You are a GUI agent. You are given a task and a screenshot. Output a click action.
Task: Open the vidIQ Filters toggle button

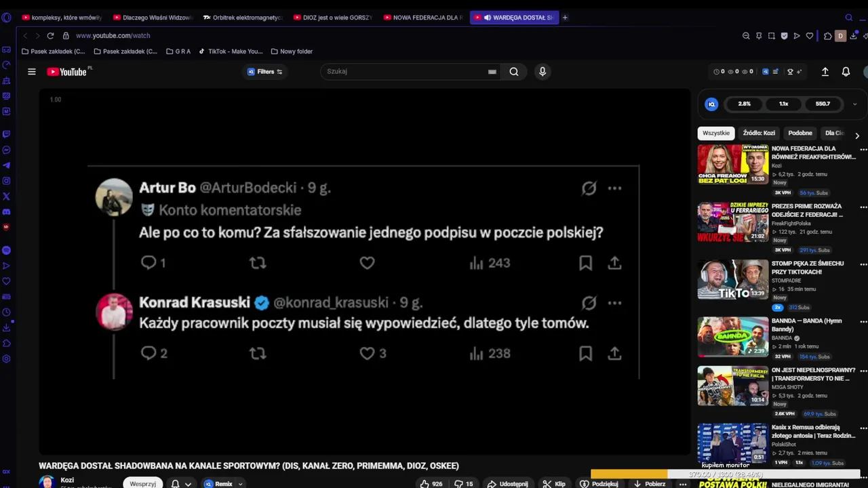[265, 72]
